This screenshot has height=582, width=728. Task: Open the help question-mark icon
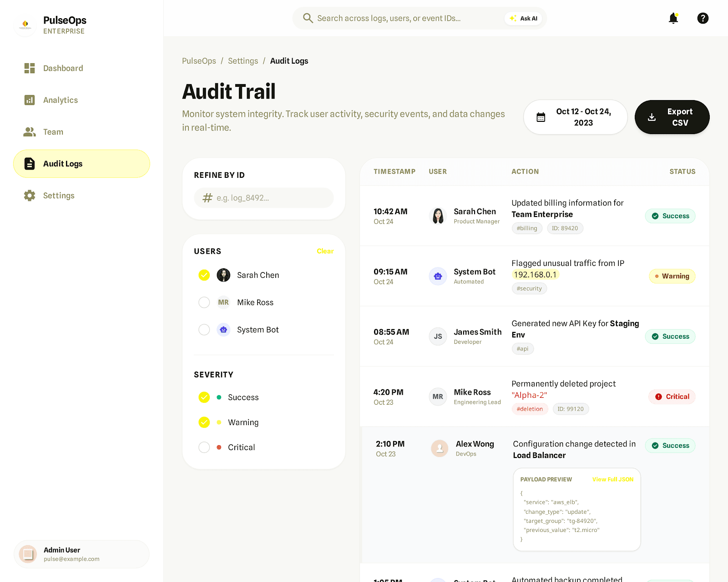pos(703,18)
